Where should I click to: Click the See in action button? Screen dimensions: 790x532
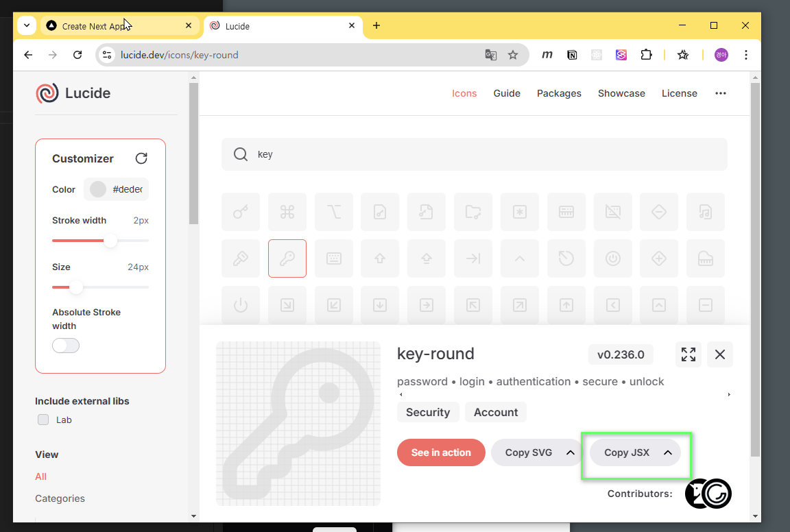tap(441, 452)
